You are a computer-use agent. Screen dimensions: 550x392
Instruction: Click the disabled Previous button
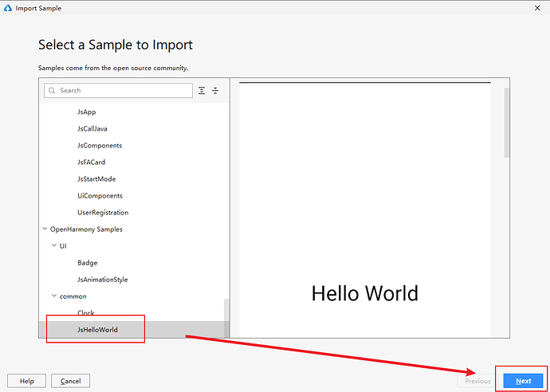477,381
